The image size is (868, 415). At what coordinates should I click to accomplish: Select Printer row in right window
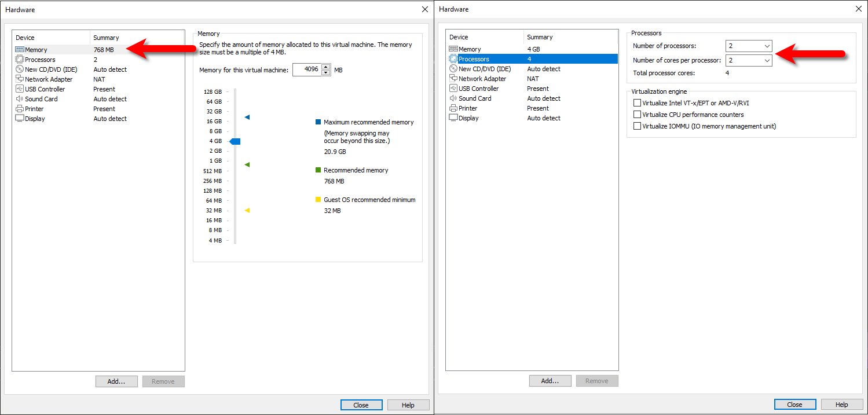532,108
